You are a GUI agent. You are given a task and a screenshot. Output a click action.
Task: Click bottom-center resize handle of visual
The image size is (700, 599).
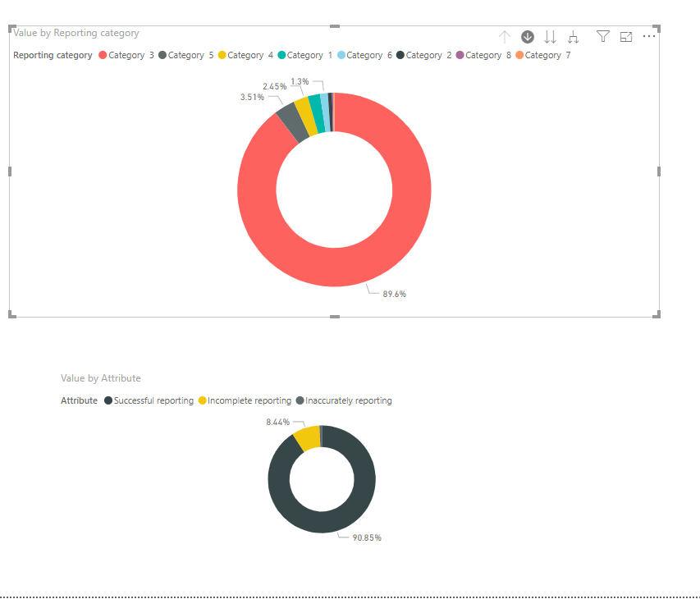(334, 317)
